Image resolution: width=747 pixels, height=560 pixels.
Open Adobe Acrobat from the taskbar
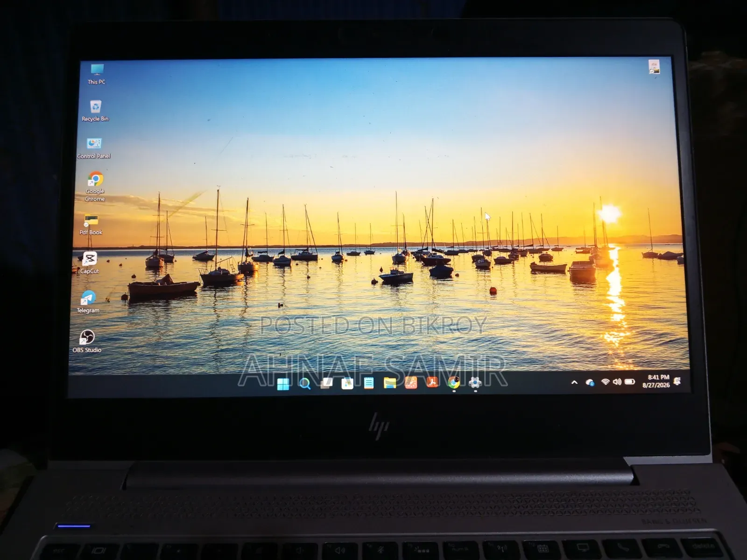(x=432, y=383)
